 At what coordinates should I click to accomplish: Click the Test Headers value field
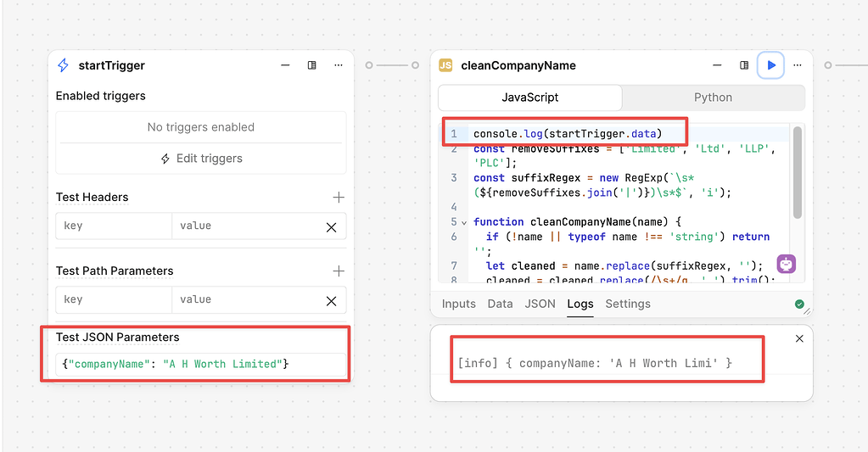pyautogui.click(x=246, y=226)
